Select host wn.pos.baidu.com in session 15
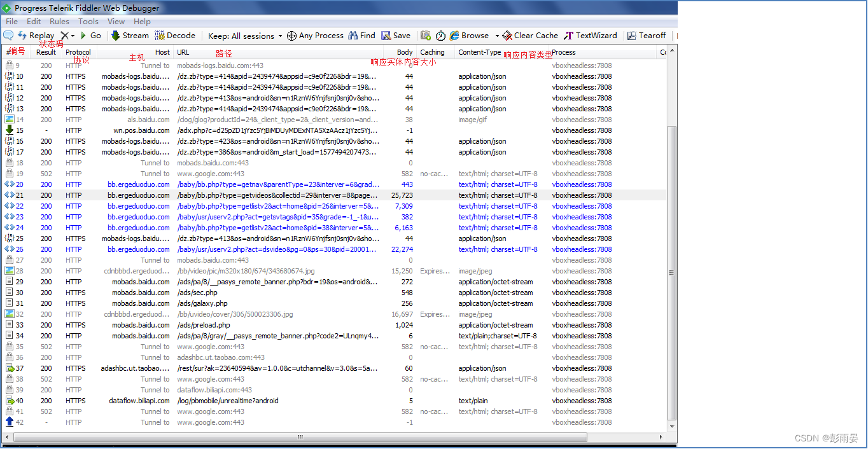This screenshot has height=449, width=868. [x=141, y=130]
